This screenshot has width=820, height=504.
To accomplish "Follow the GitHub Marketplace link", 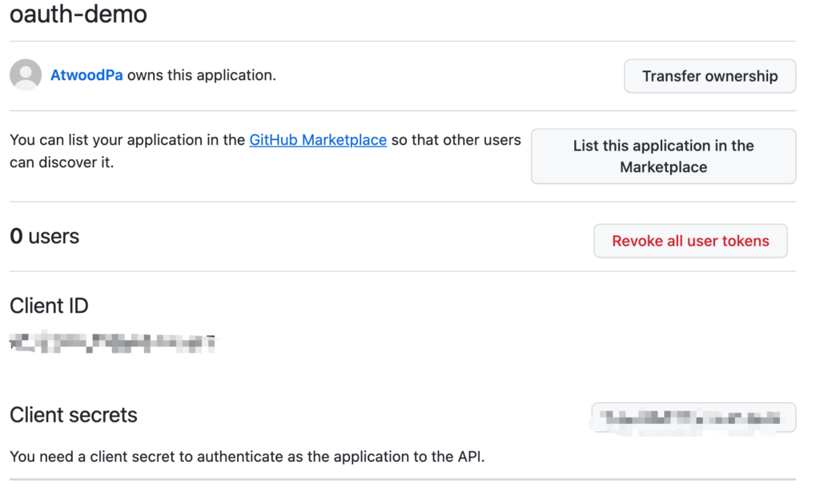I will pyautogui.click(x=318, y=140).
